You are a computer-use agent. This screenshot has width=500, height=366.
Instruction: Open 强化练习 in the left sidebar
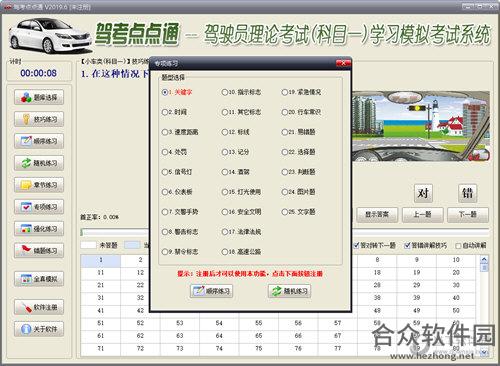[x=39, y=229]
